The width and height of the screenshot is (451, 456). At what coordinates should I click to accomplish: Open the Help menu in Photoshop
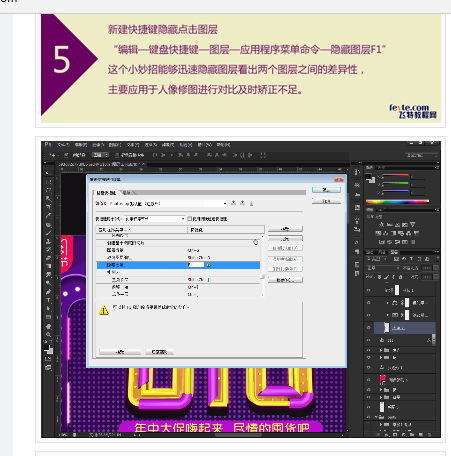pyautogui.click(x=223, y=145)
